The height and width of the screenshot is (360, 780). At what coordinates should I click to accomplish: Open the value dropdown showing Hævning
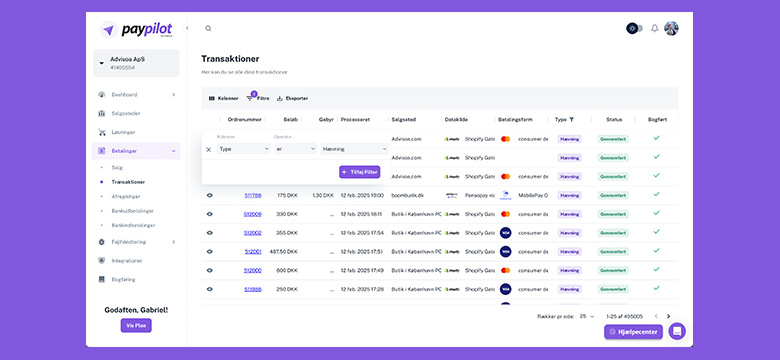click(x=354, y=149)
